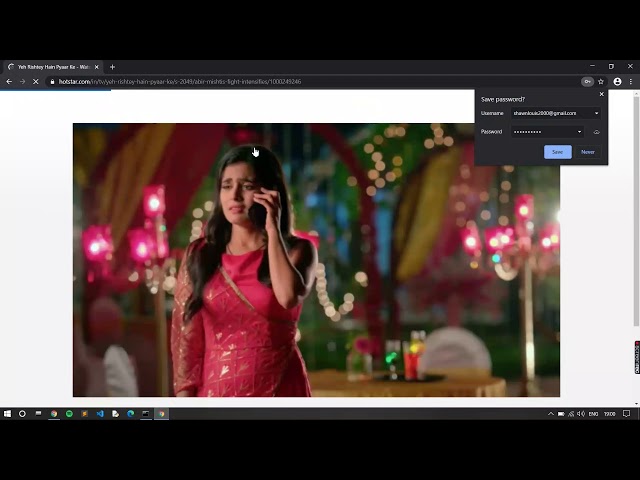Stop loading the page

[36, 82]
